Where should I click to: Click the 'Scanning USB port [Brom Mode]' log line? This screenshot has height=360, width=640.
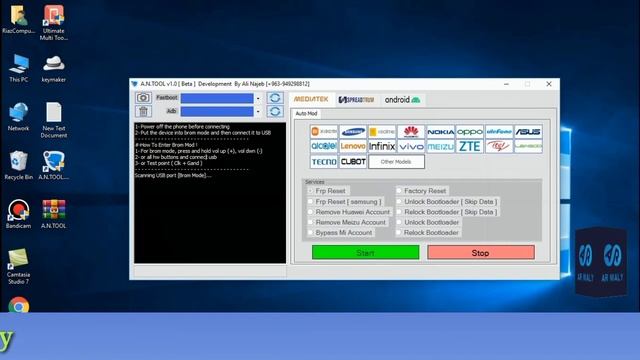(x=173, y=176)
